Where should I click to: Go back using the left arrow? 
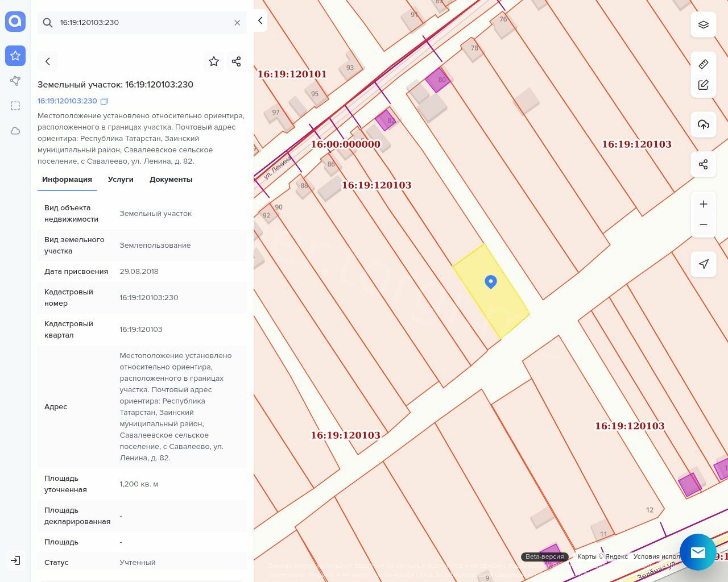[x=48, y=61]
